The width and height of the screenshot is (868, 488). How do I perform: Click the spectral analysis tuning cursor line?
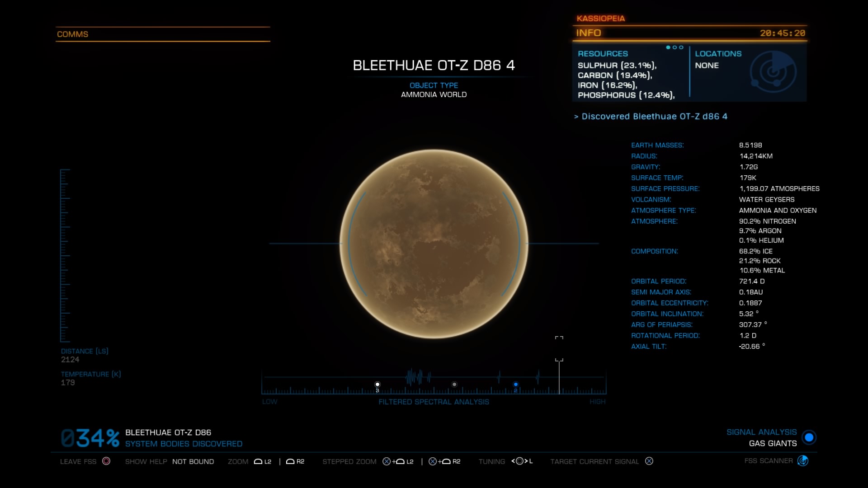[559, 377]
